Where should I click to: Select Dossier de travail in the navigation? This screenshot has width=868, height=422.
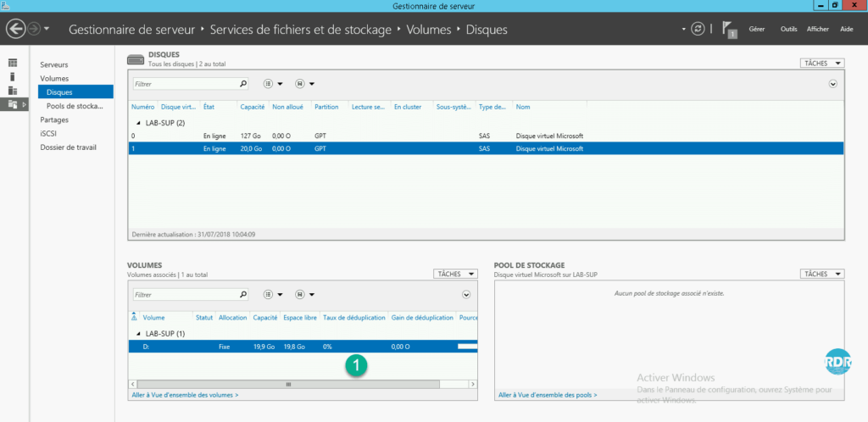point(68,147)
